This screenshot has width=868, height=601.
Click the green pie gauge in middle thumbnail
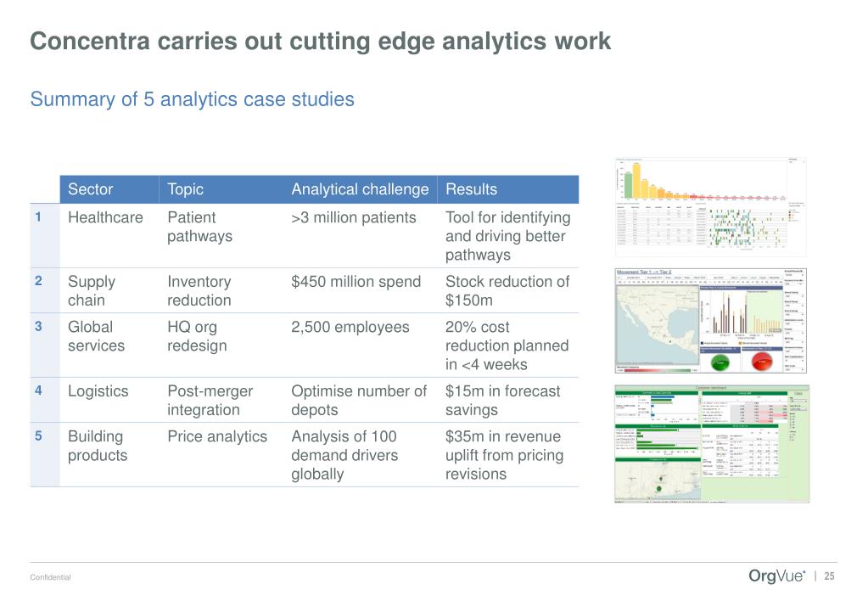pos(720,362)
